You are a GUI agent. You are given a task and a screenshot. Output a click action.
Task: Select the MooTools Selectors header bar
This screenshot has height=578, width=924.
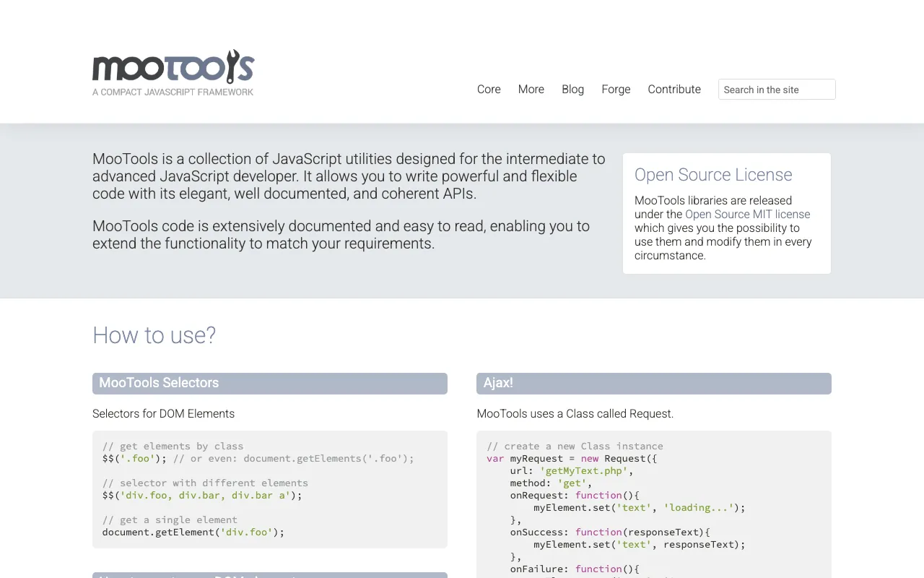point(270,384)
